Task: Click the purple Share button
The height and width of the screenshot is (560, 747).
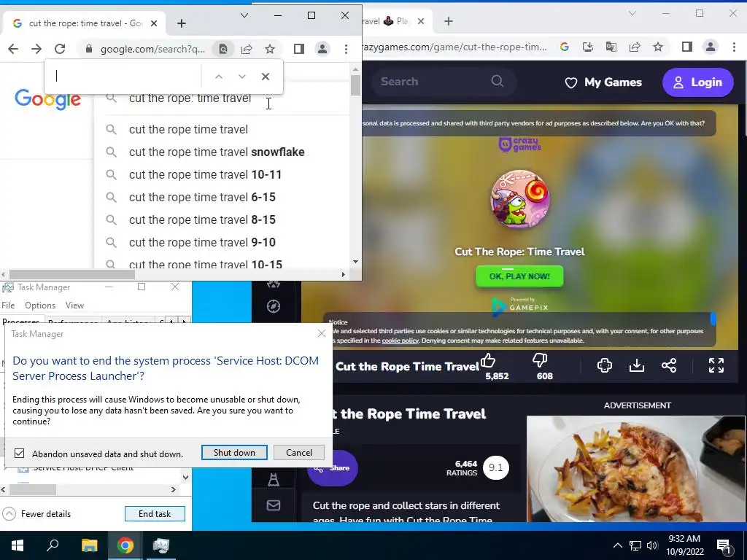Action: point(333,467)
